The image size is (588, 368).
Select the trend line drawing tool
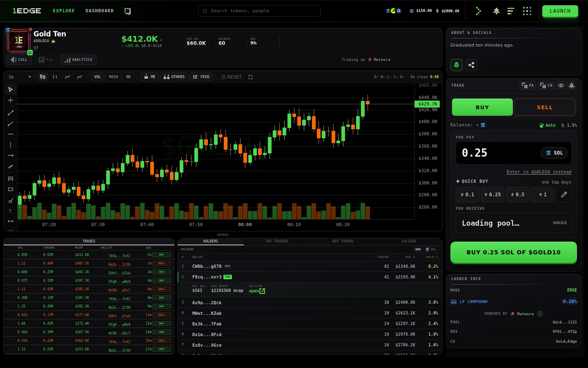11,113
